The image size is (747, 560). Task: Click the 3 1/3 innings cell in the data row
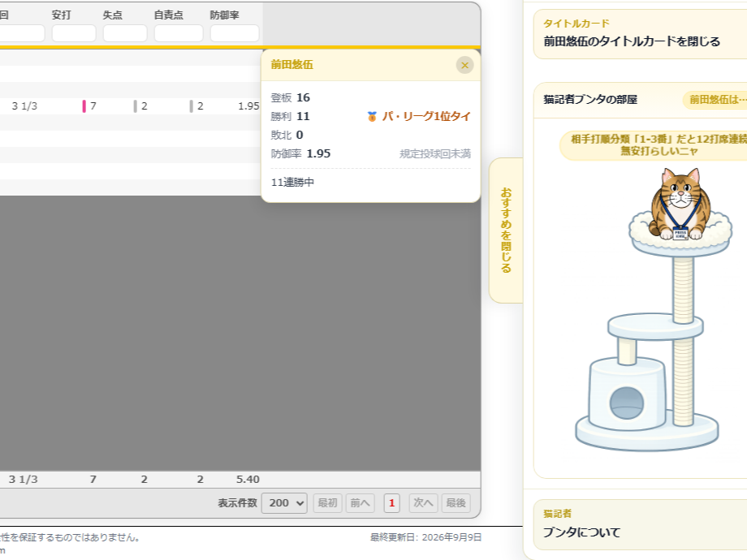[x=24, y=106]
